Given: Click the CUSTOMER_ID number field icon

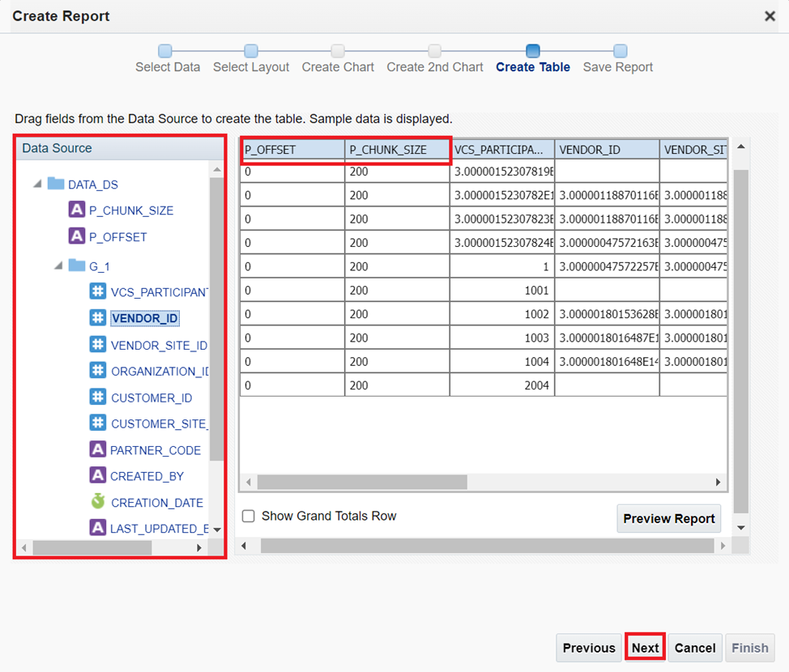Looking at the screenshot, I should [x=98, y=397].
